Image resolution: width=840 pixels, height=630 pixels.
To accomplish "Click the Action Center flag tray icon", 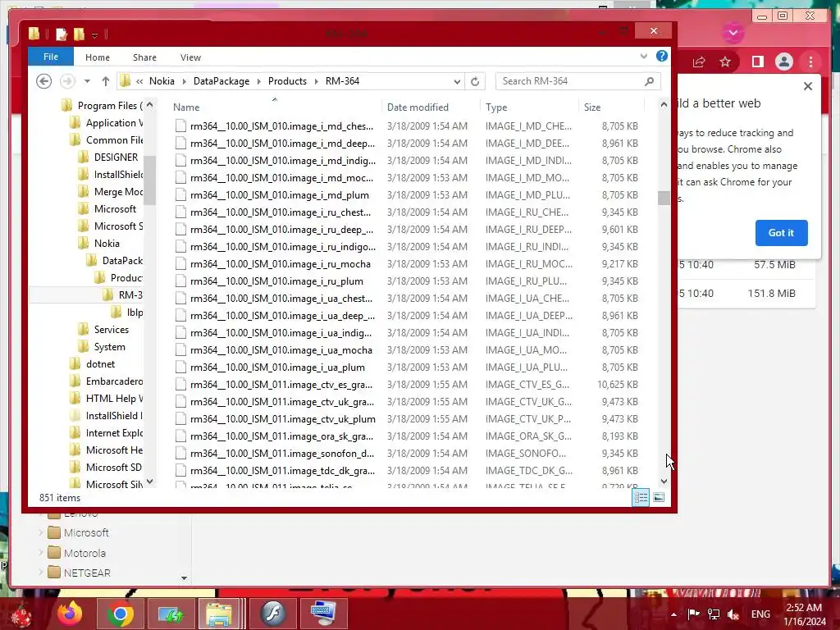I will [694, 614].
